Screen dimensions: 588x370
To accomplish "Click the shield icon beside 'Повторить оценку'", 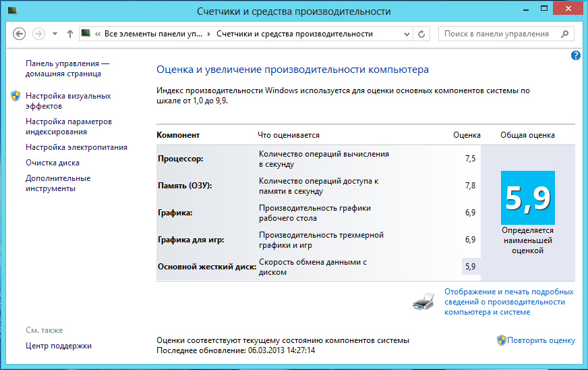I will [502, 340].
